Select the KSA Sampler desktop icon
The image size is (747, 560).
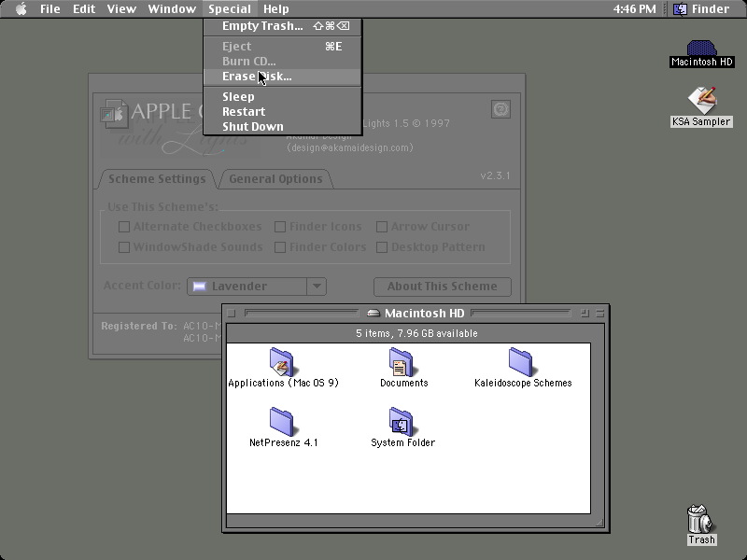701,101
